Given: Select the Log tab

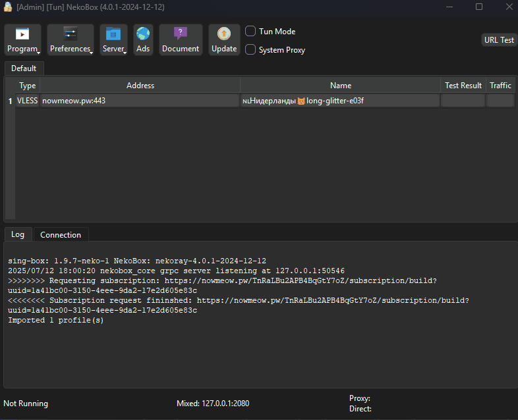Looking at the screenshot, I should pyautogui.click(x=18, y=234).
